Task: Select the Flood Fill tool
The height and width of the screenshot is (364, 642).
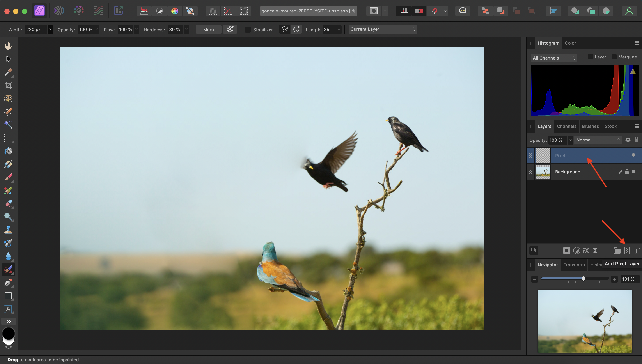Action: [x=8, y=151]
